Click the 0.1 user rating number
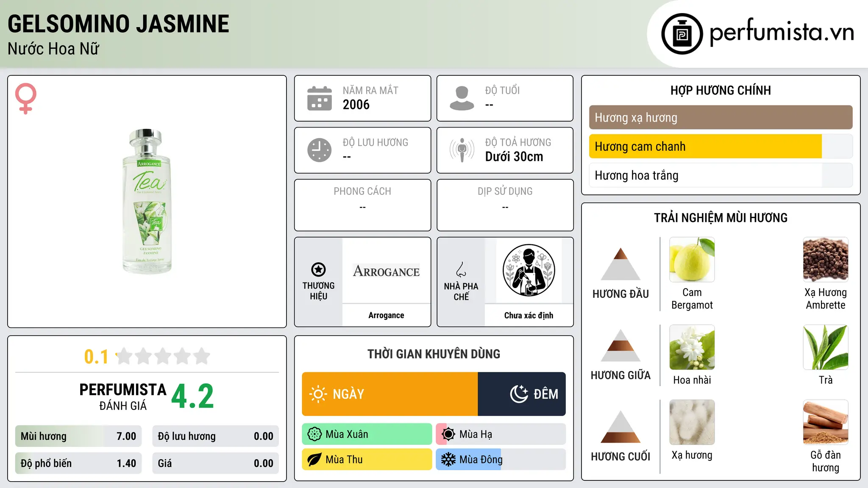Viewport: 868px width, 488px height. [96, 357]
